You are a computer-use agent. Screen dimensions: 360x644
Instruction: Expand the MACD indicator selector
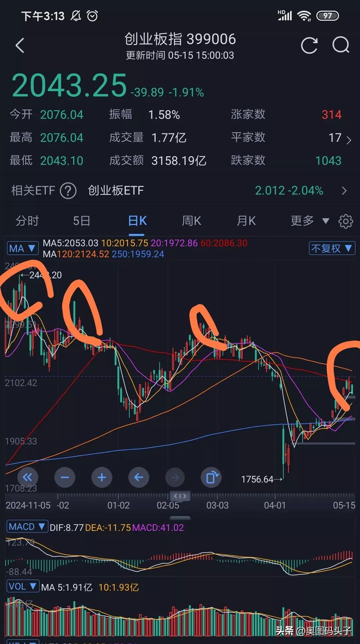click(27, 527)
